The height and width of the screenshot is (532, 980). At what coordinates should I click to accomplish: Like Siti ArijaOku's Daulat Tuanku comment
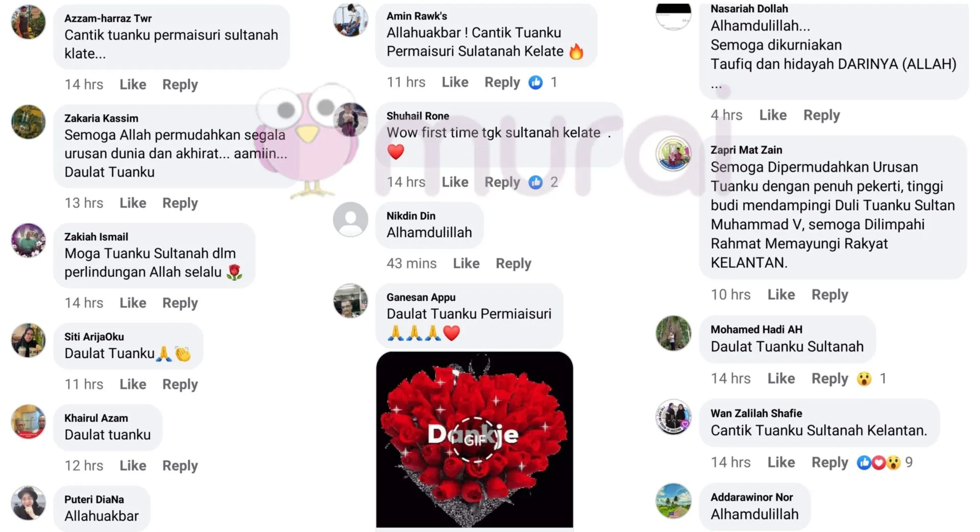[133, 385]
